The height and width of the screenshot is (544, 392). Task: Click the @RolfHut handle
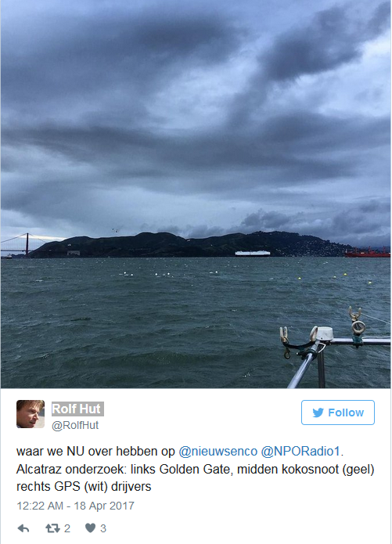coord(75,425)
